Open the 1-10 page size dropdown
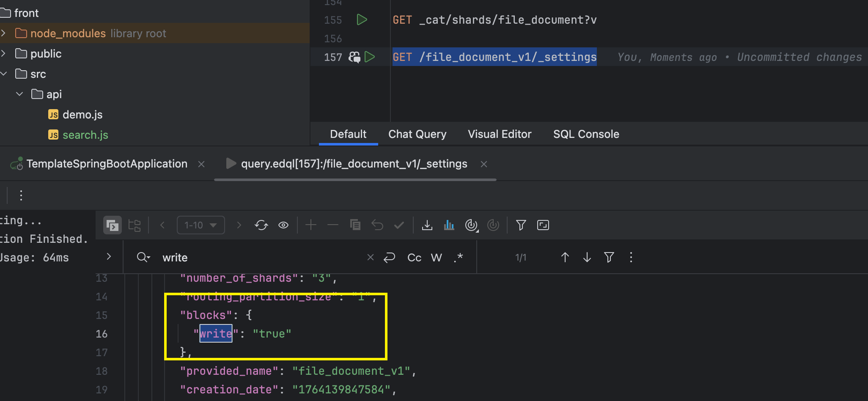The width and height of the screenshot is (868, 401). (x=201, y=225)
